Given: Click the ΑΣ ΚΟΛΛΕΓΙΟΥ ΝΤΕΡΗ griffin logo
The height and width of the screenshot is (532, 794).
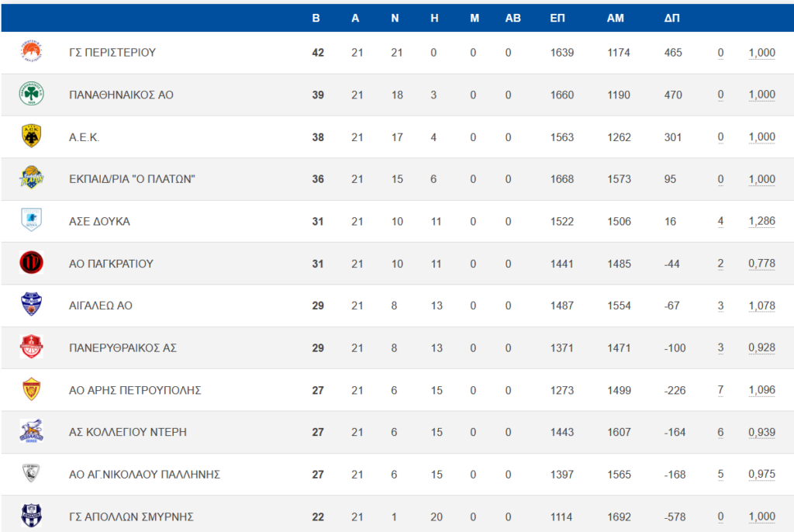Looking at the screenshot, I should click(31, 431).
